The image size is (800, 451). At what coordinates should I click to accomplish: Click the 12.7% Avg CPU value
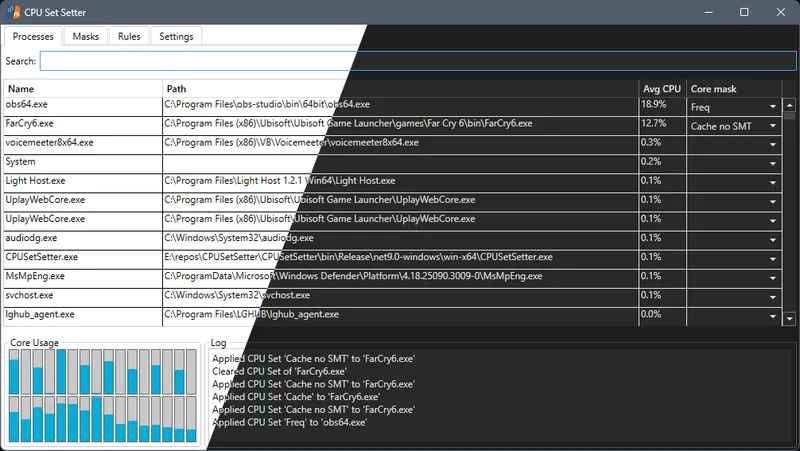coord(654,123)
